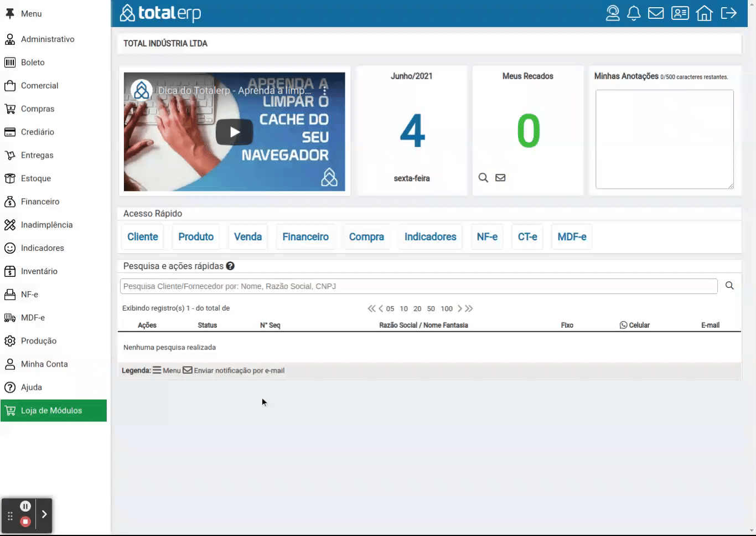Click the Inventário icon in sidebar
756x536 pixels.
[x=10, y=271]
